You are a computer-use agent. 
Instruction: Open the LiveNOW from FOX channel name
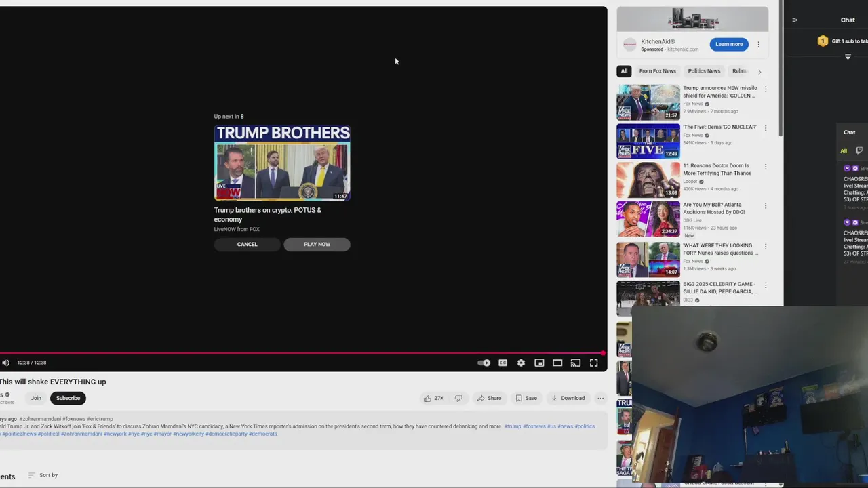click(x=237, y=229)
